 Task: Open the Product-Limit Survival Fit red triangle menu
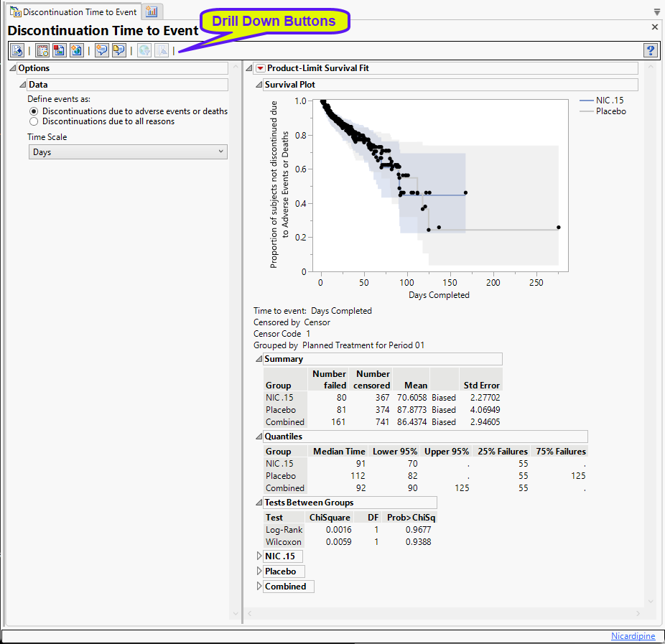point(260,68)
